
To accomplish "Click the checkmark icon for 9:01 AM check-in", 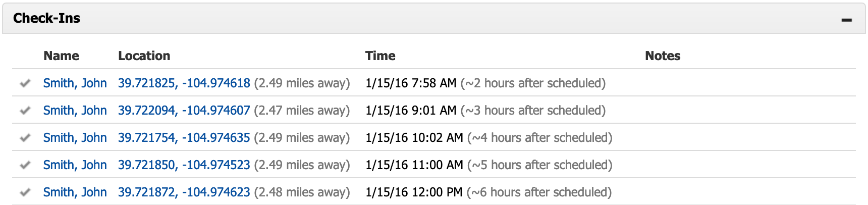I will pyautogui.click(x=25, y=111).
